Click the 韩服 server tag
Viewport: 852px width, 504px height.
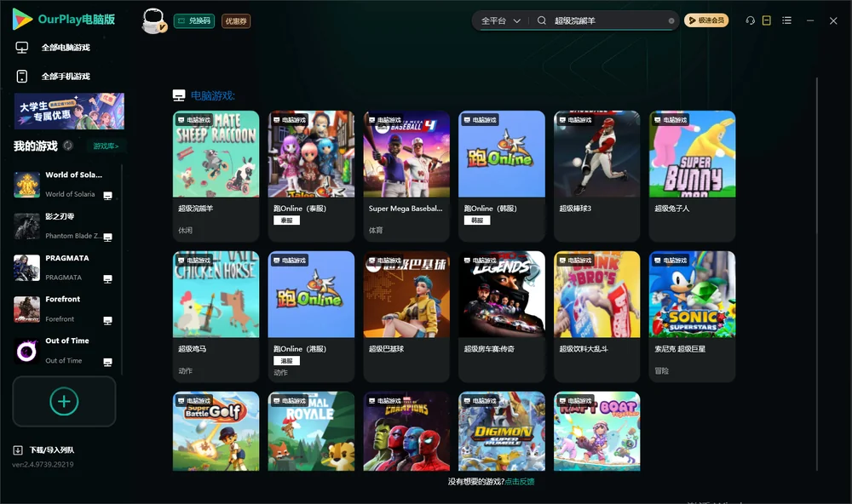477,220
